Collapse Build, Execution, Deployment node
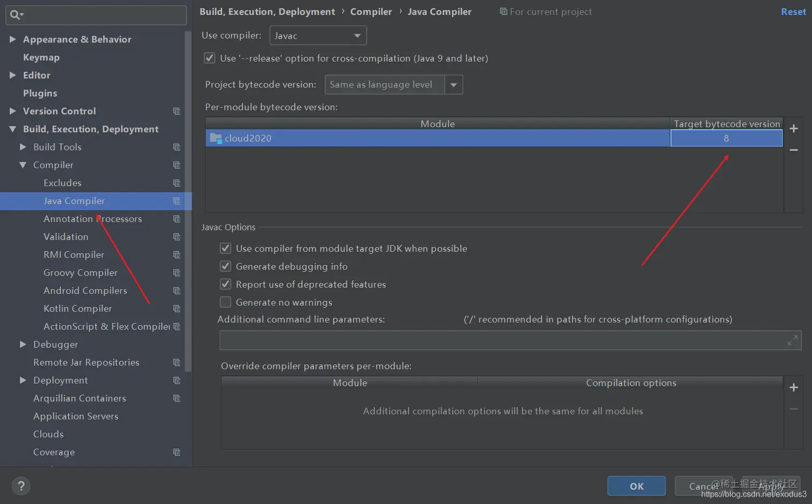 click(12, 129)
